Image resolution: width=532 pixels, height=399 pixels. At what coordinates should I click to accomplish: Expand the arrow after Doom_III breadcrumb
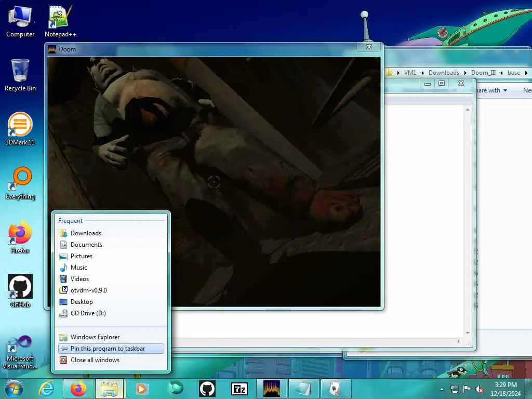pyautogui.click(x=501, y=73)
